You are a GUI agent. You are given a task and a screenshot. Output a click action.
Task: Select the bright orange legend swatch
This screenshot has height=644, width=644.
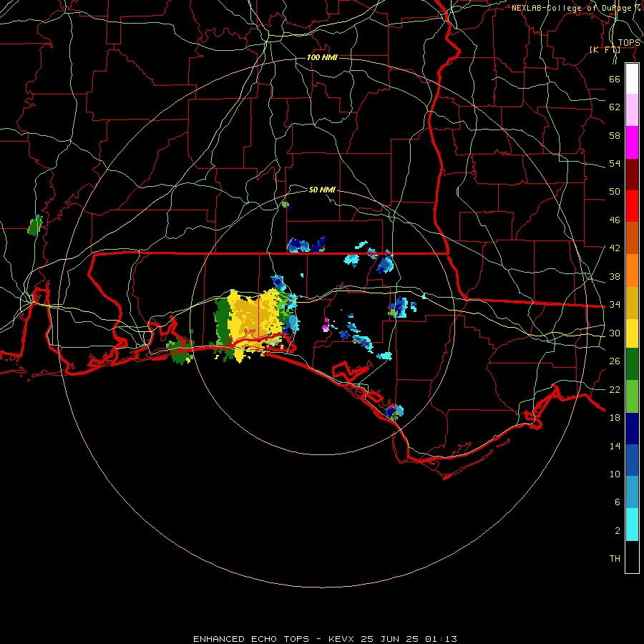point(632,270)
